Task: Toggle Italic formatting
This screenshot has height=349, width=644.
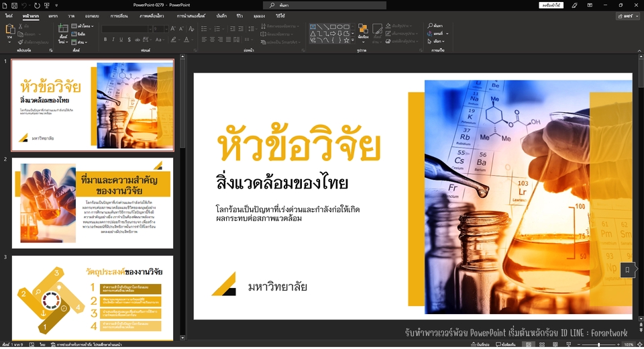Action: pyautogui.click(x=113, y=40)
